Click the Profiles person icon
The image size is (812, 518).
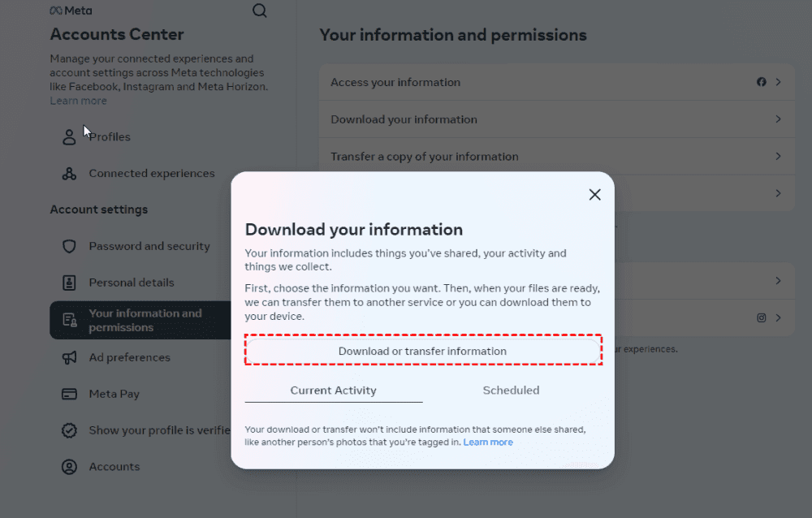tap(70, 136)
